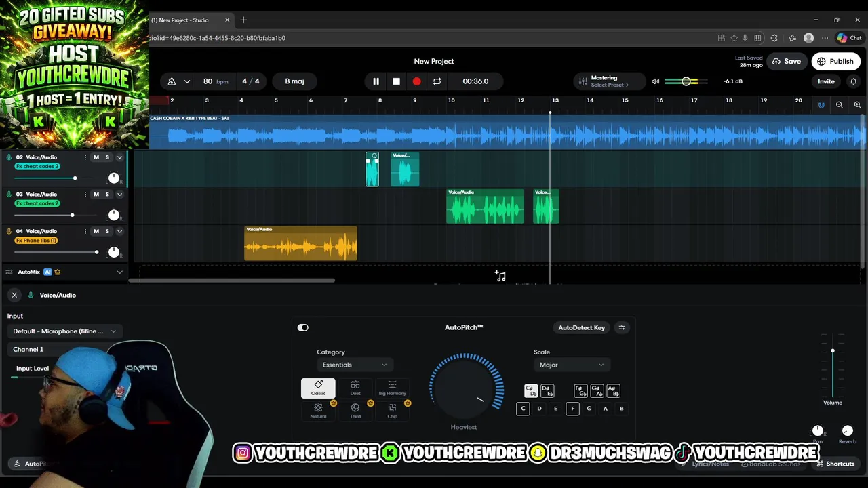868x488 pixels.
Task: Click the AutoDetect Key button
Action: pos(581,328)
